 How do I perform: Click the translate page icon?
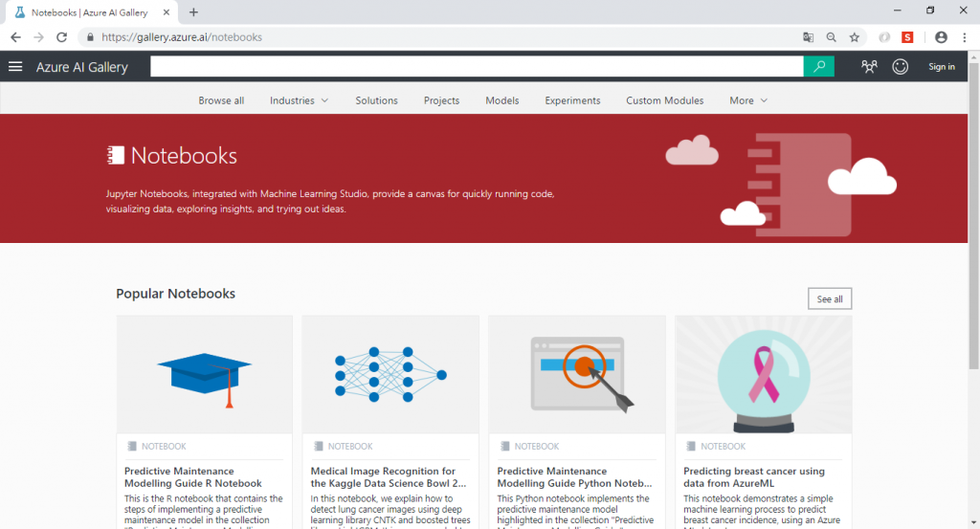tap(808, 37)
